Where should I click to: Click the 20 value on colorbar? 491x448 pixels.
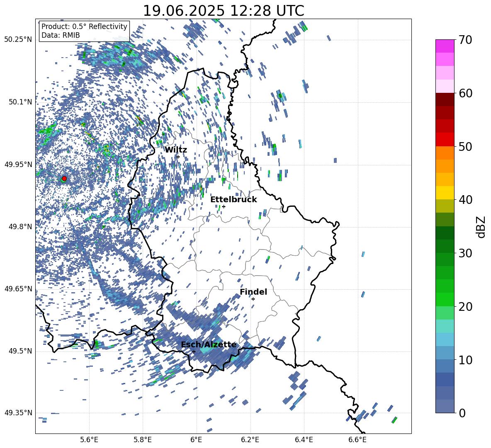466,307
